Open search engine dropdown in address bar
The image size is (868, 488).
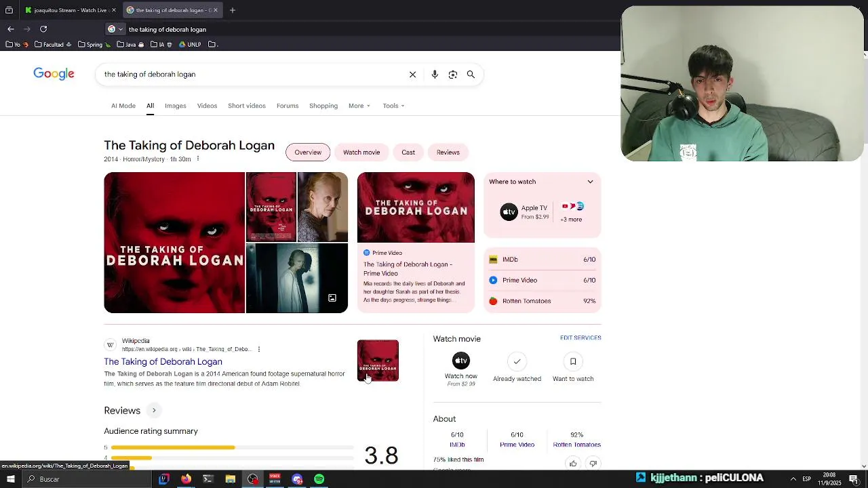point(115,29)
